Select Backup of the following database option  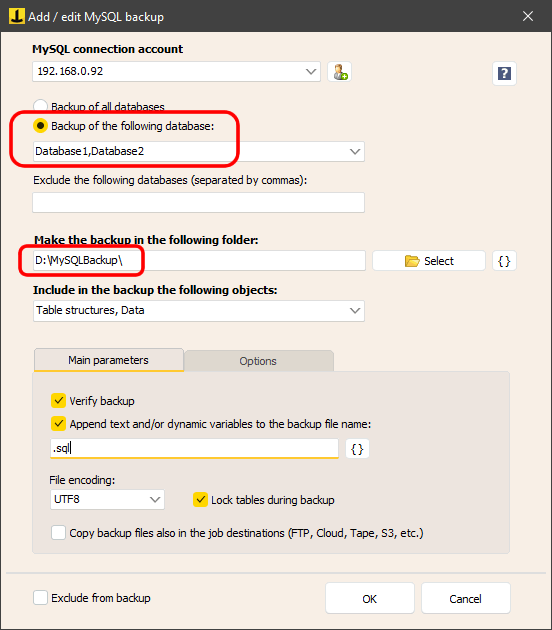point(40,126)
